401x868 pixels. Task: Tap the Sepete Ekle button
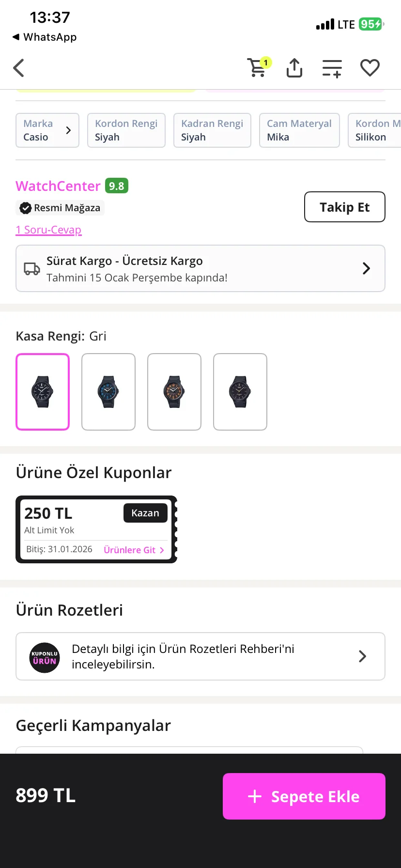click(304, 796)
